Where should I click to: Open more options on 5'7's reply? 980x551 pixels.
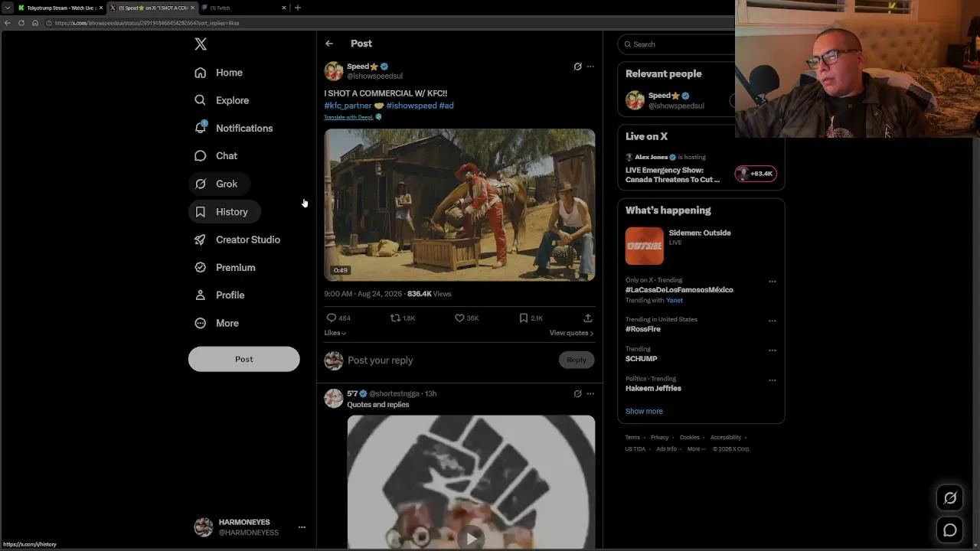[x=590, y=393]
